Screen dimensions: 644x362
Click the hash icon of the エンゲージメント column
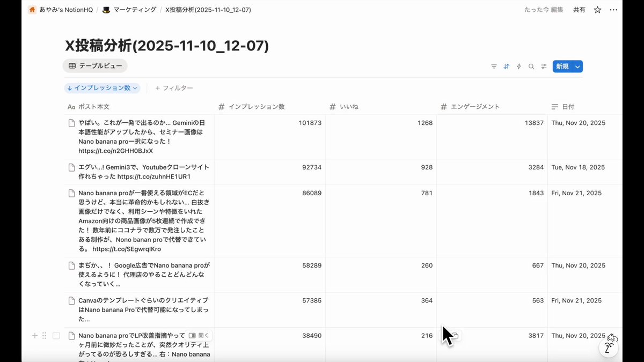click(444, 107)
